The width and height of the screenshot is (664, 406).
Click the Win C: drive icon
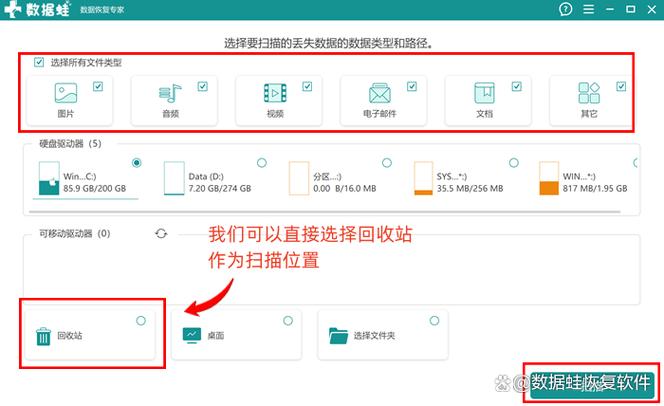tap(49, 178)
